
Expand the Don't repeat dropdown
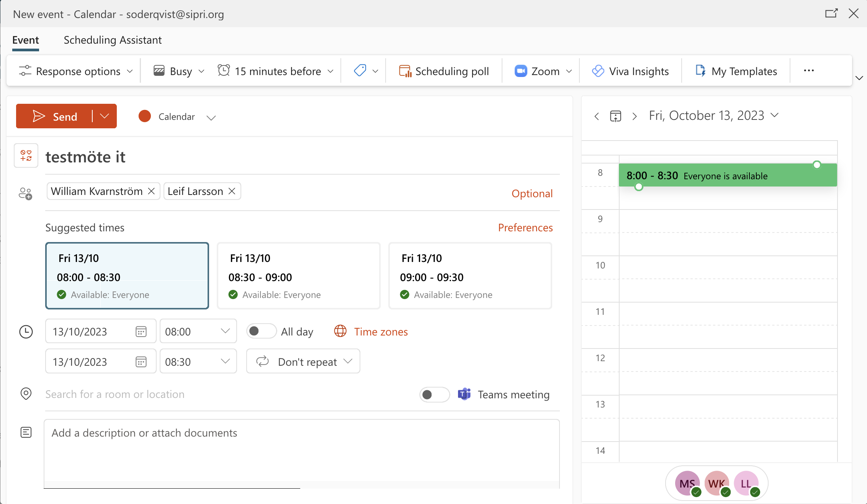tap(303, 362)
